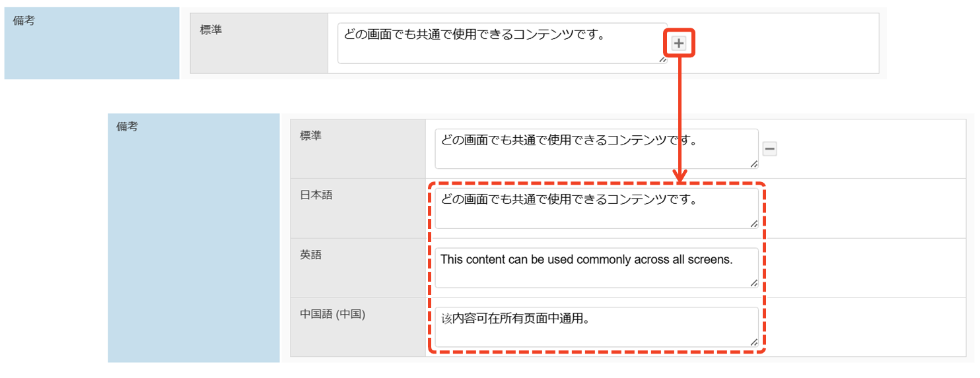The width and height of the screenshot is (980, 378).
Task: Click the 標準 label next to plus icon row
Action: (x=211, y=30)
